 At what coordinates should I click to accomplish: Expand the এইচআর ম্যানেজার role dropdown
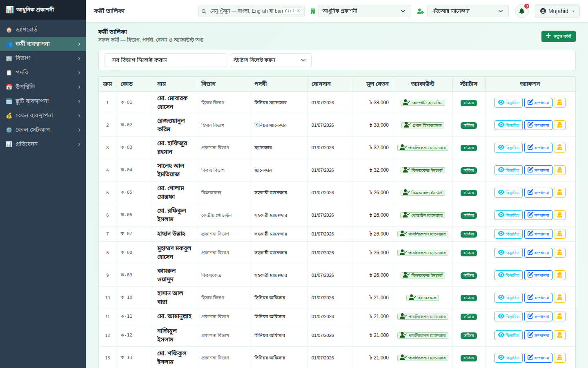click(x=468, y=11)
